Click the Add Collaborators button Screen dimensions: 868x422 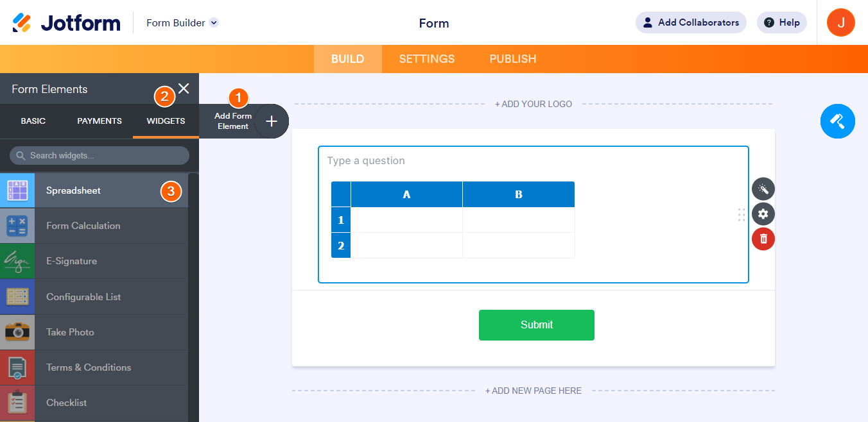[691, 22]
